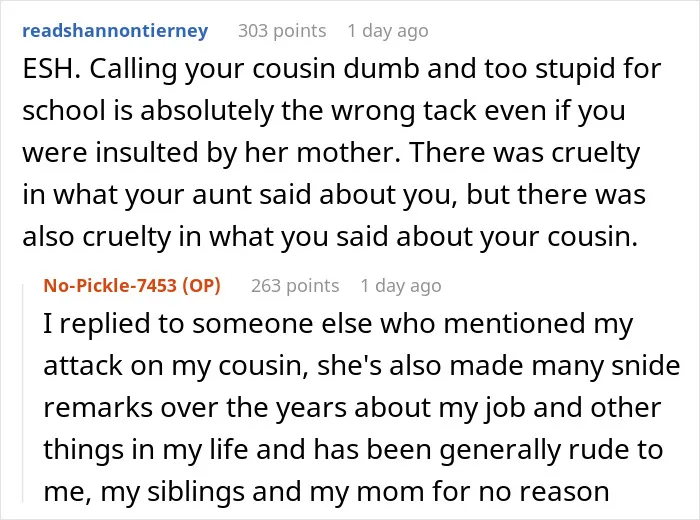Click the line 'me, my siblings and my mom'
The image size is (700, 520).
(x=326, y=492)
